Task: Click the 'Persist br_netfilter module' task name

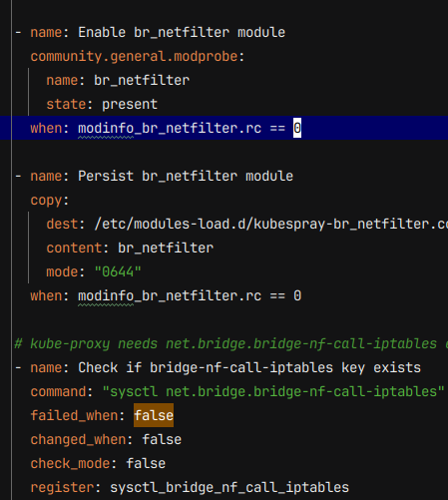Action: (186, 176)
